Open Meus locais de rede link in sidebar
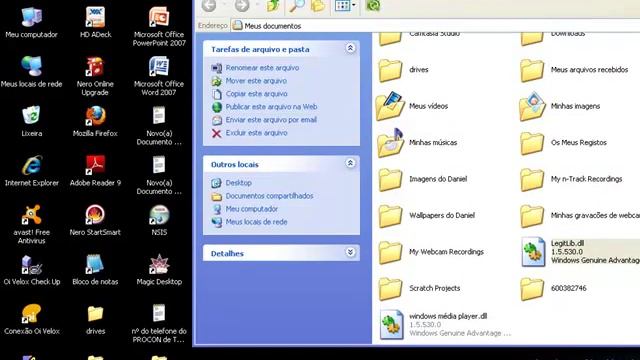 pyautogui.click(x=256, y=222)
